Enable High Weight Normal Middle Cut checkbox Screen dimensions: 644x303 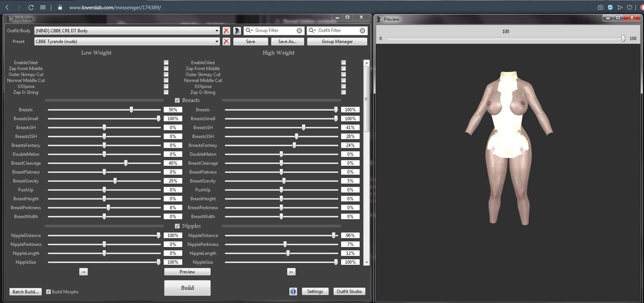(343, 80)
